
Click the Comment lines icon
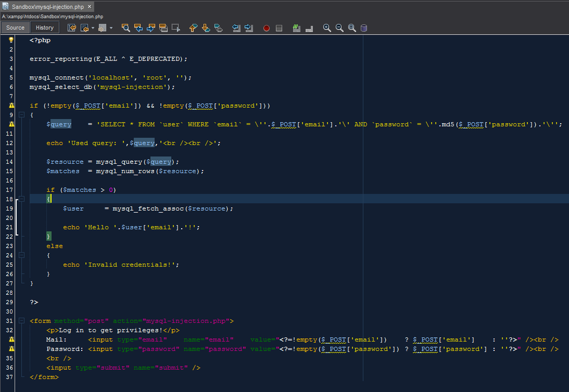click(296, 27)
